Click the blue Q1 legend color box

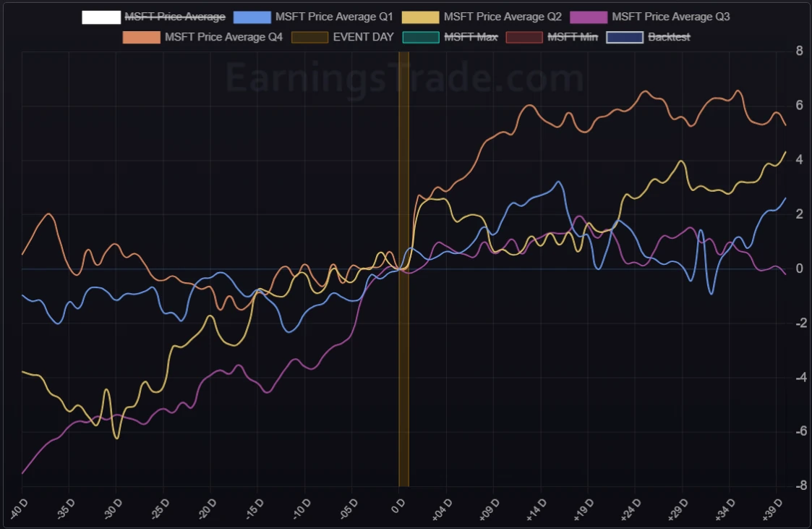[x=252, y=17]
